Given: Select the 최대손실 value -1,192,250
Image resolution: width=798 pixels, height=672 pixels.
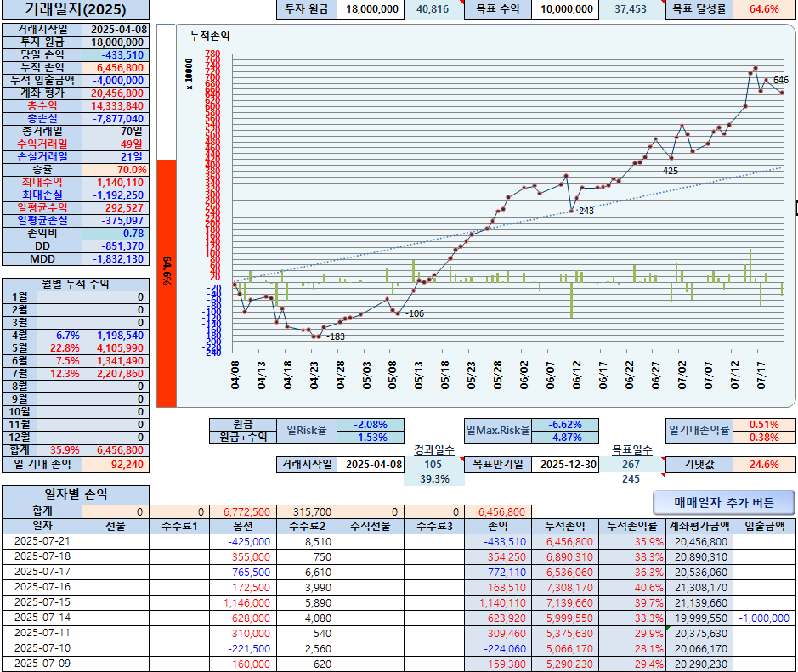Looking at the screenshot, I should point(116,195).
